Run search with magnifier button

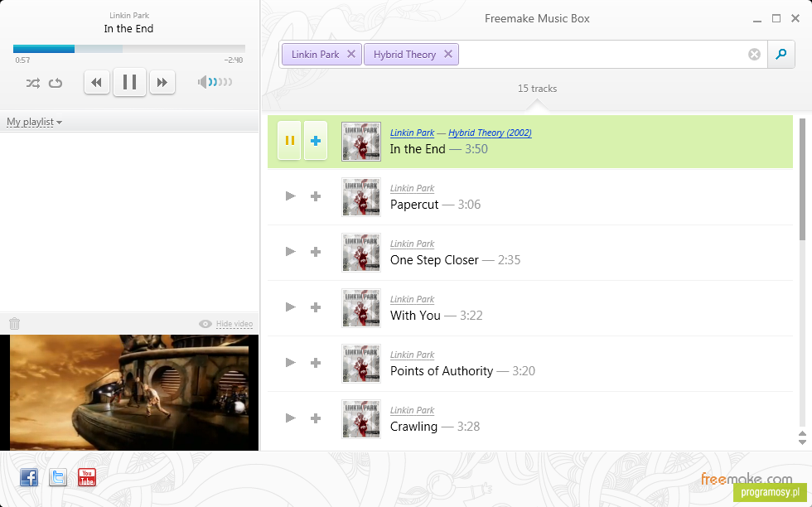pos(781,54)
